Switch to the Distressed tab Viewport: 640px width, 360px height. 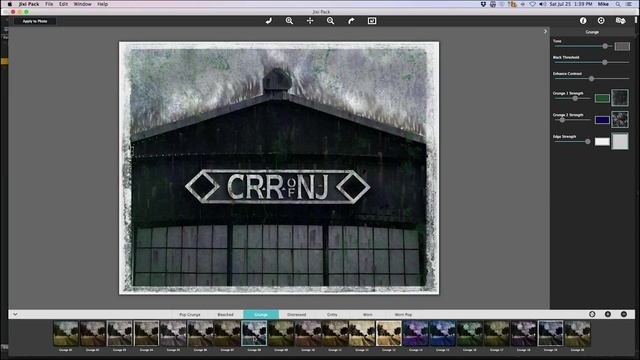click(x=296, y=315)
